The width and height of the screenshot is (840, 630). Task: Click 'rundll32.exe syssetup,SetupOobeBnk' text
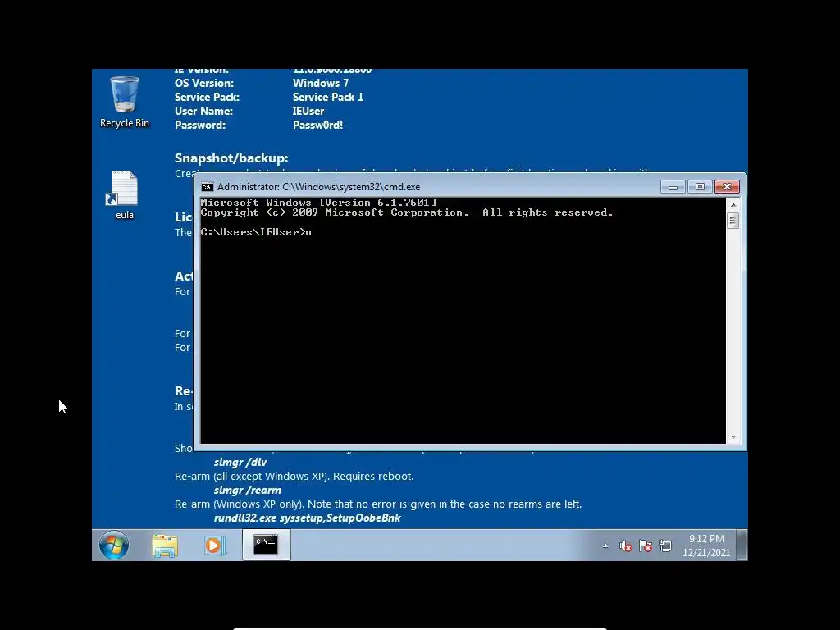click(x=307, y=518)
